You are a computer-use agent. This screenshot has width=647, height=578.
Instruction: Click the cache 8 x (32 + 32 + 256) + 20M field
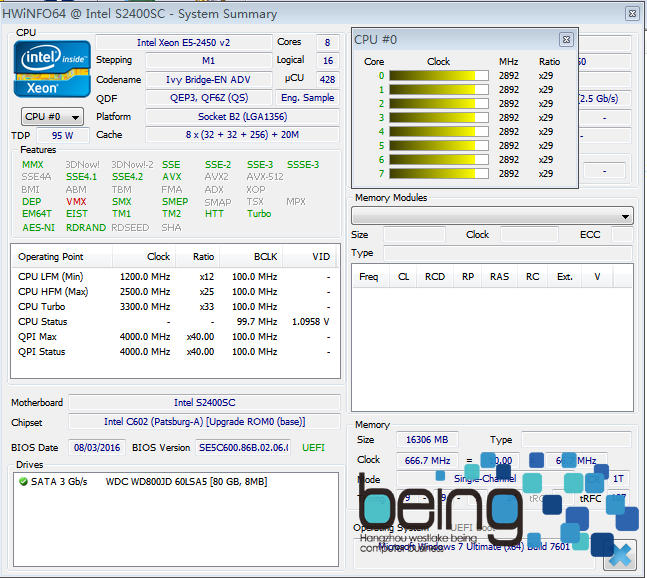pyautogui.click(x=242, y=135)
